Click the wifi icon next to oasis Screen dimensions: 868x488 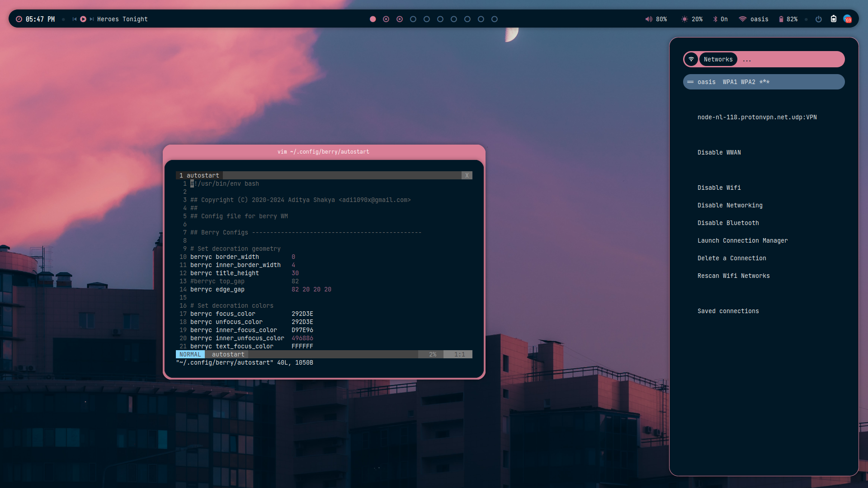pyautogui.click(x=742, y=19)
